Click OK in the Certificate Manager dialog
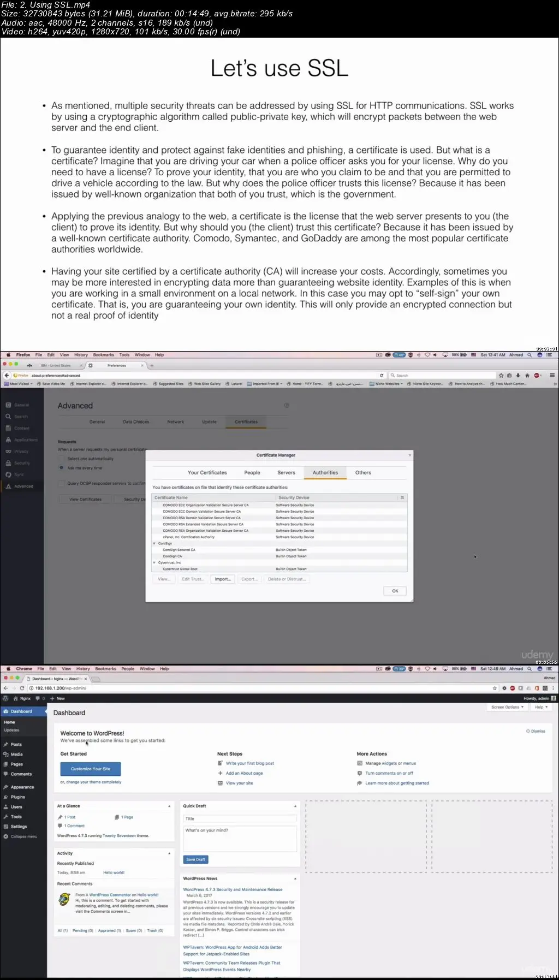 [x=395, y=591]
